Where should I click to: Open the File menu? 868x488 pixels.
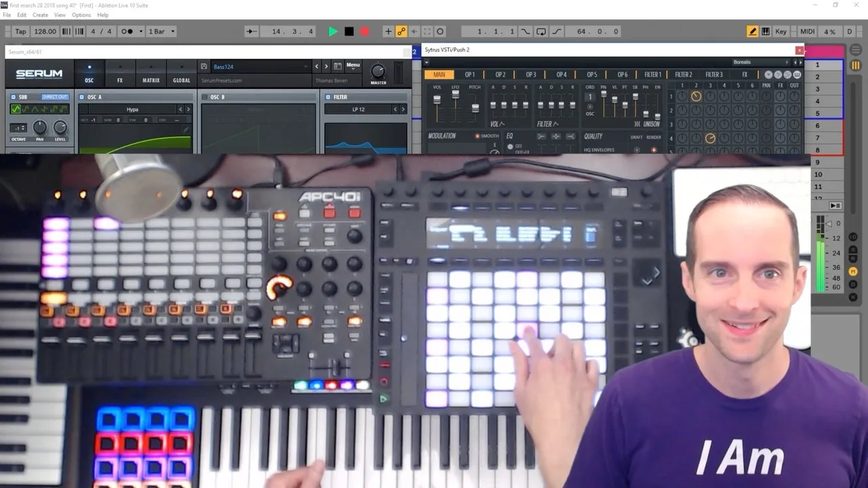[x=7, y=15]
